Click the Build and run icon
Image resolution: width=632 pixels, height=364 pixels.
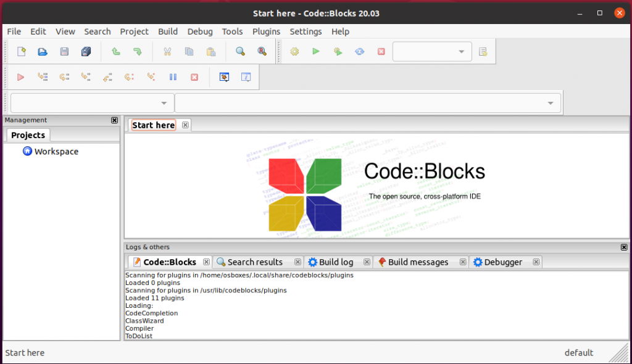tap(338, 52)
